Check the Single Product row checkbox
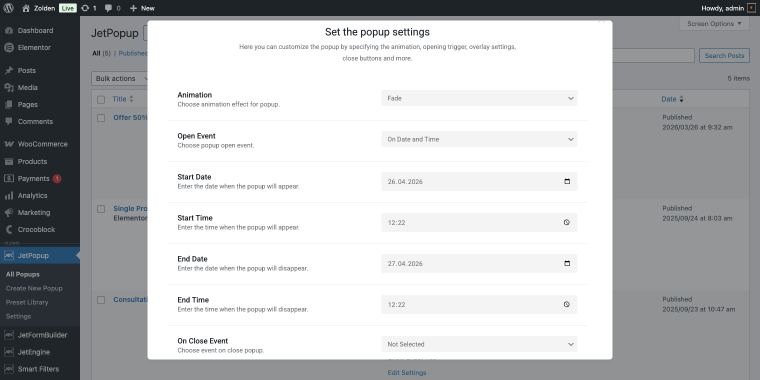760x380 pixels. pos(101,209)
